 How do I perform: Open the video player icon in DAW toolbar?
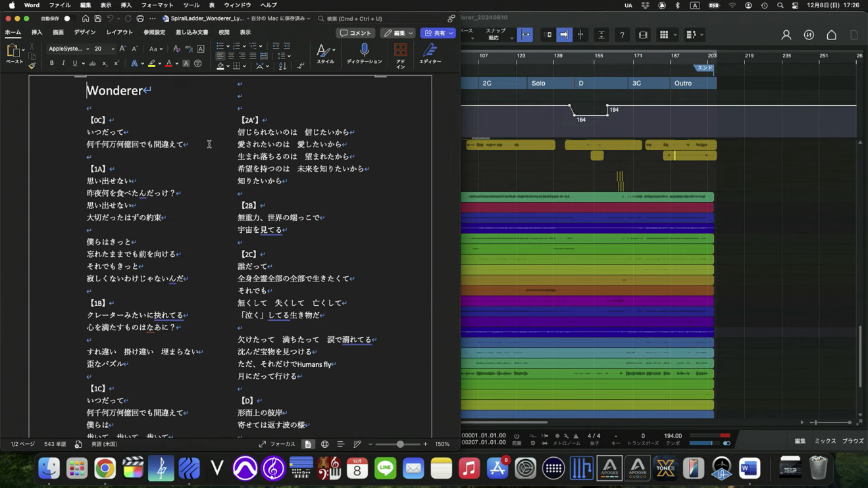[643, 35]
